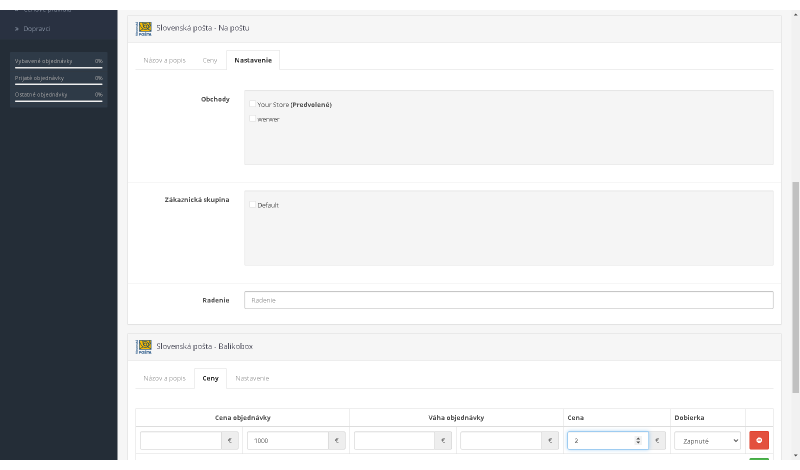Open Názov a popis tab for Balíkobox
800x470 pixels.
(165, 378)
